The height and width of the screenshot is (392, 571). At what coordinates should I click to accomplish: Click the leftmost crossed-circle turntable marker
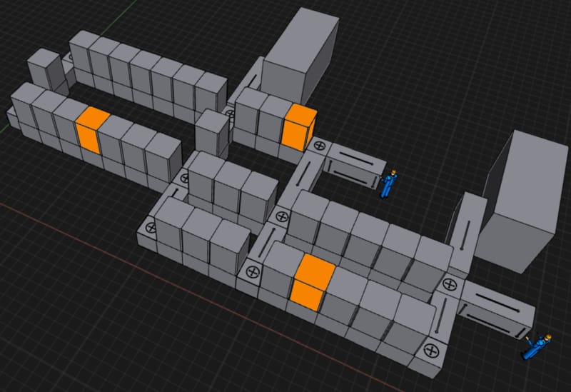tap(150, 228)
